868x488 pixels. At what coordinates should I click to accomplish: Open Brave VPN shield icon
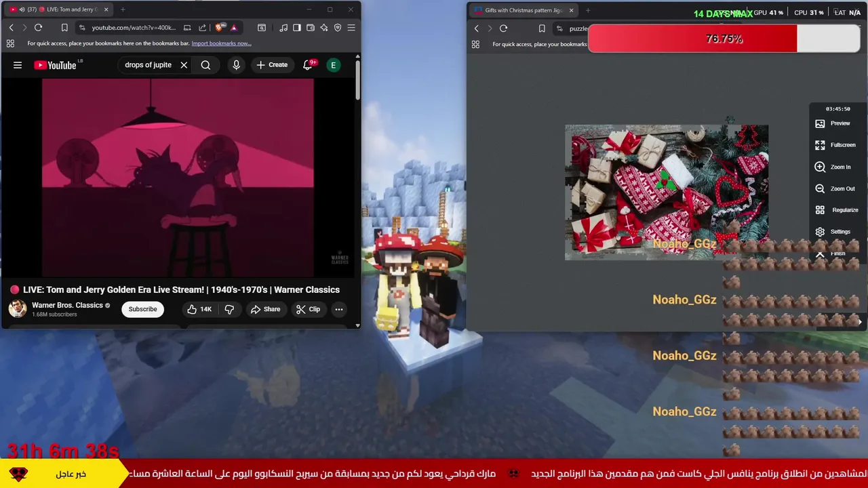coord(338,28)
